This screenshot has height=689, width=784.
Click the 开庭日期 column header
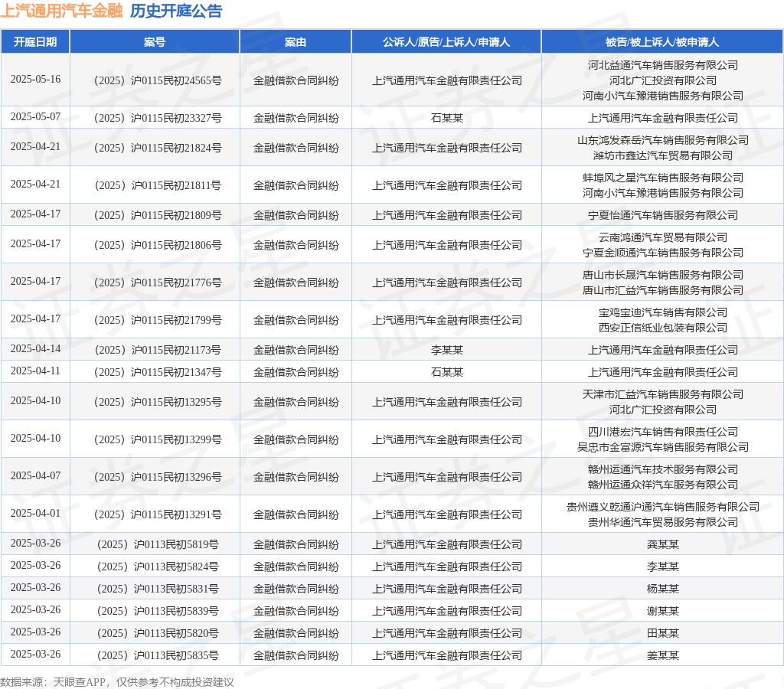(x=35, y=42)
